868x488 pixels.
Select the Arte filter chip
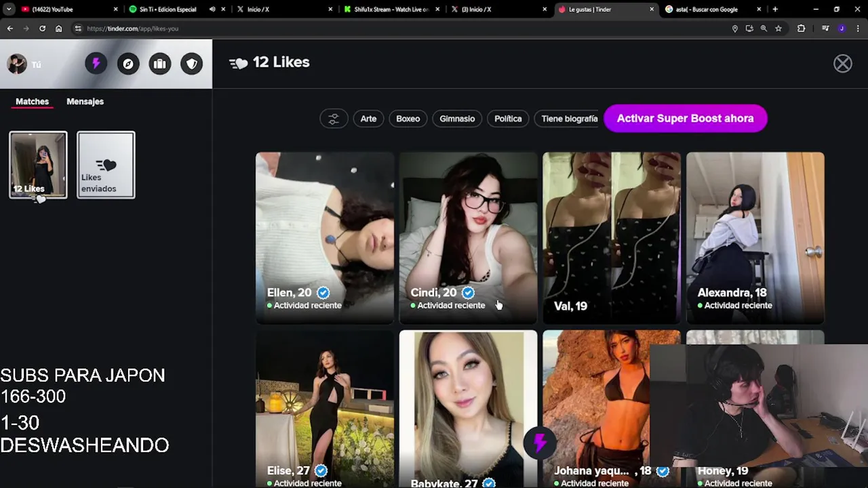click(368, 119)
